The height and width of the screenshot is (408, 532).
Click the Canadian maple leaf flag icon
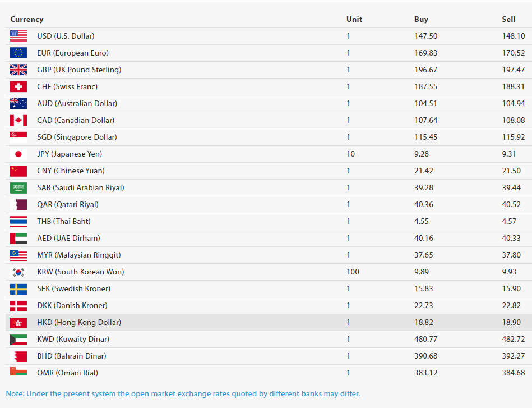18,120
